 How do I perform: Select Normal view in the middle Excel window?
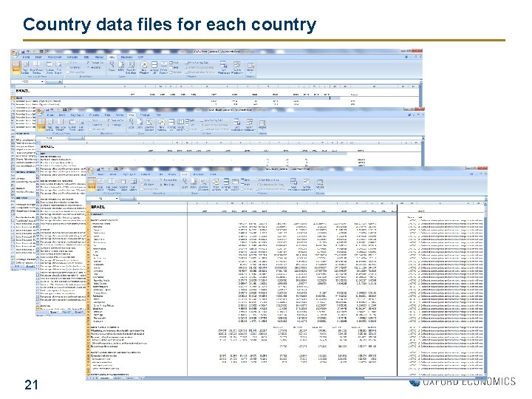pos(41,125)
